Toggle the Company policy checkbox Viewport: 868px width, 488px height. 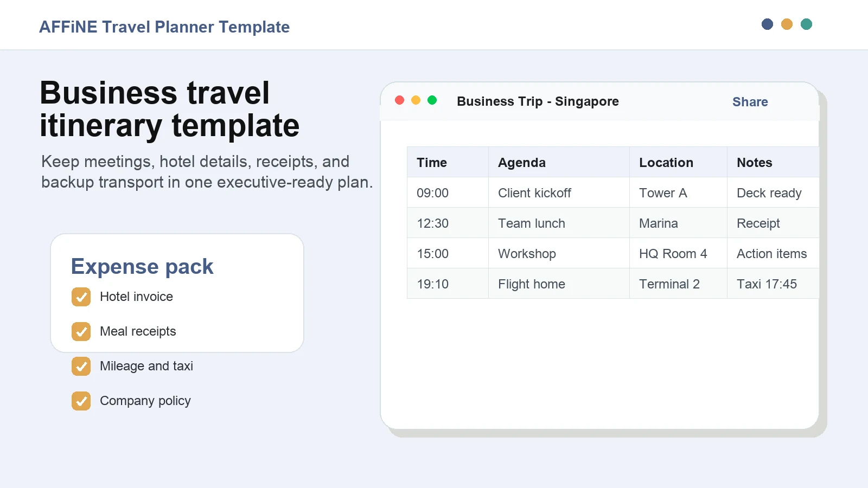pos(81,401)
